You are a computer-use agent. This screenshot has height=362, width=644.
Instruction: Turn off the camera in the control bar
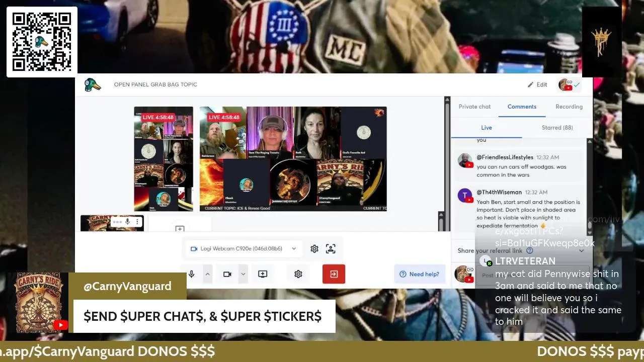[x=227, y=274]
